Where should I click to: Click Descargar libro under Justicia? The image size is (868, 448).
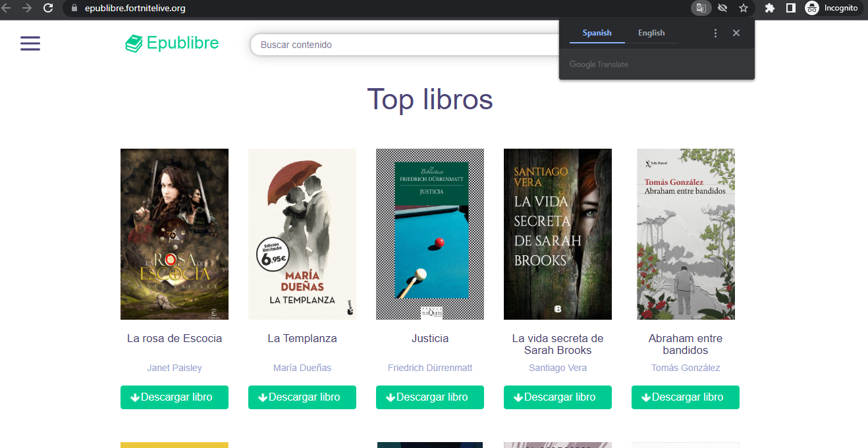430,397
